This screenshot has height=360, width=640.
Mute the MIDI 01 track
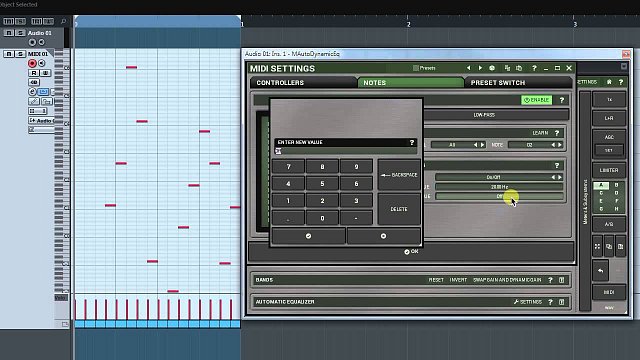tap(9, 54)
